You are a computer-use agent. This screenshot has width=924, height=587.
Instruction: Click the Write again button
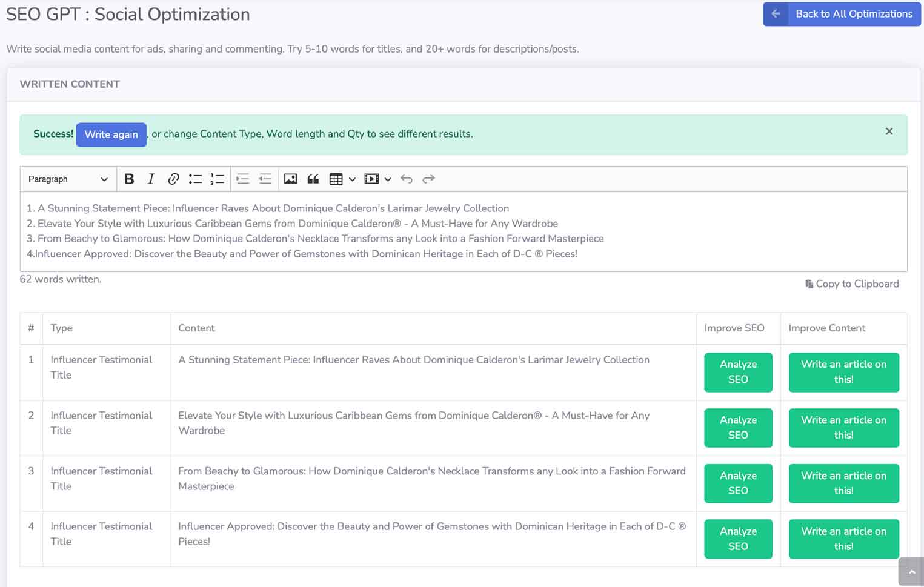click(x=111, y=134)
